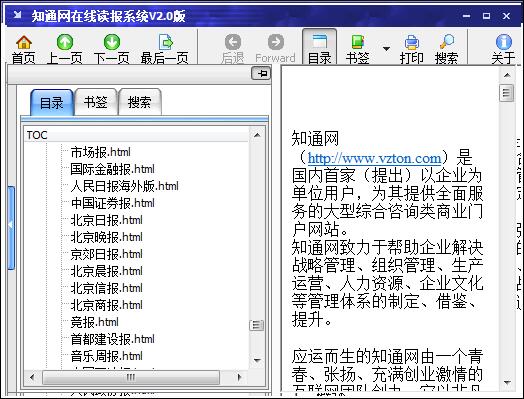The image size is (524, 399).
Task: Click the 打印 printer icon
Action: (412, 42)
